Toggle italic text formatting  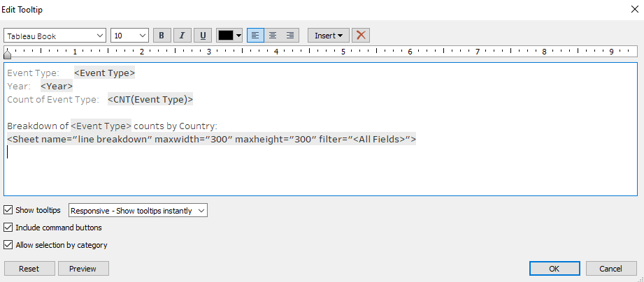pos(183,36)
